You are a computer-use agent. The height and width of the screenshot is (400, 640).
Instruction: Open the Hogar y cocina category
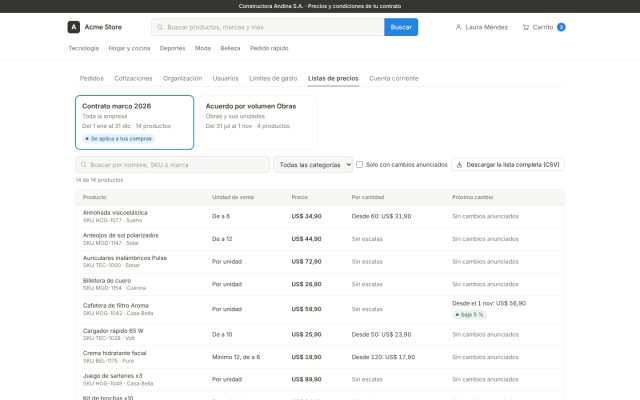[x=129, y=48]
